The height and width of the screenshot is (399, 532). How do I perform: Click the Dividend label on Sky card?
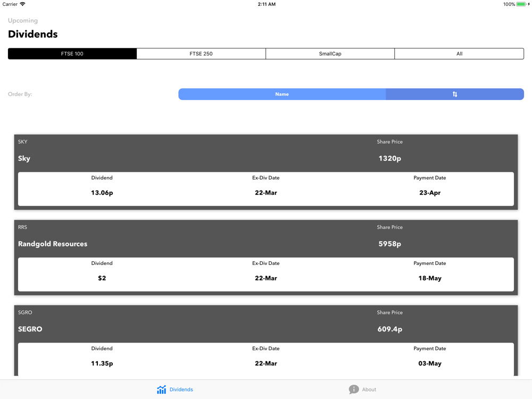click(x=102, y=178)
